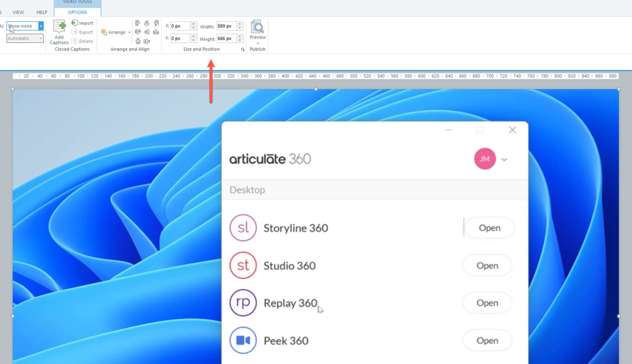The height and width of the screenshot is (364, 632).
Task: Increase the X position with up arrow
Action: (194, 24)
